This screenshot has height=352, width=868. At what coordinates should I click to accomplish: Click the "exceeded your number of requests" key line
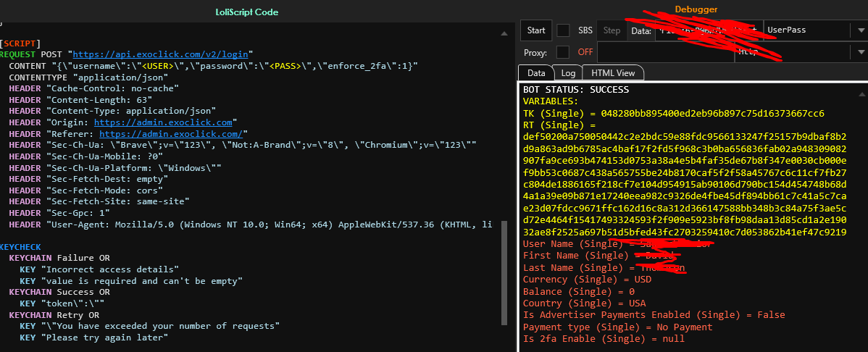149,326
